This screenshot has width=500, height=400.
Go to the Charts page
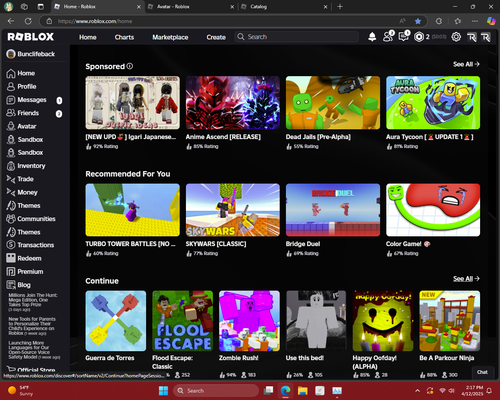(124, 37)
